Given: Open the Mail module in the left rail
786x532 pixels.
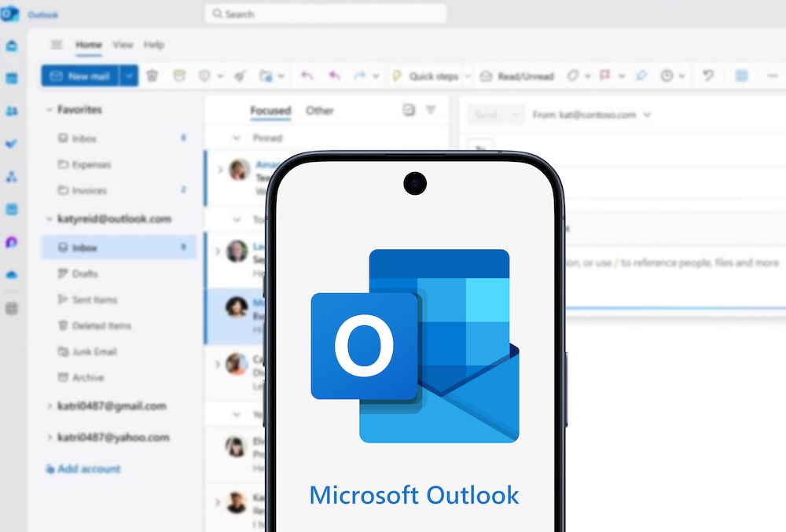Looking at the screenshot, I should pyautogui.click(x=12, y=46).
